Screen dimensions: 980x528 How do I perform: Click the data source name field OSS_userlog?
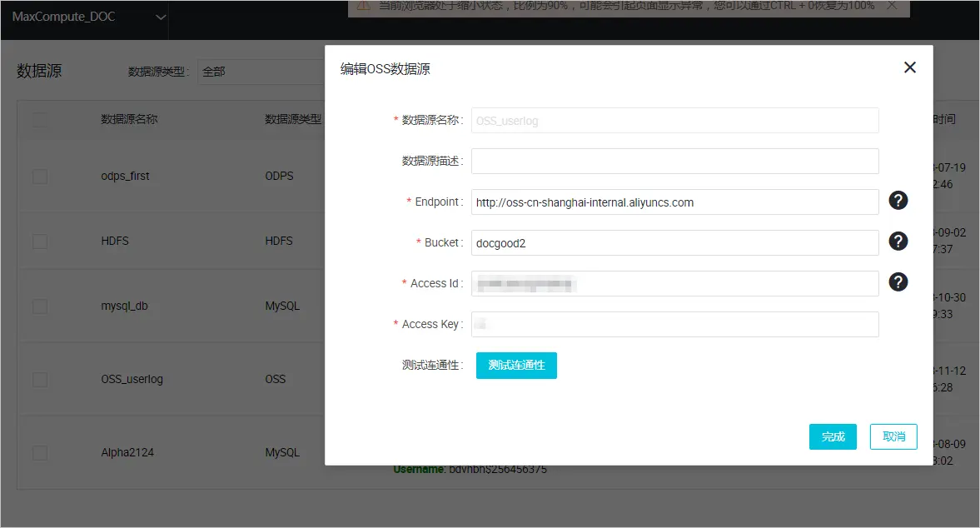tap(675, 121)
